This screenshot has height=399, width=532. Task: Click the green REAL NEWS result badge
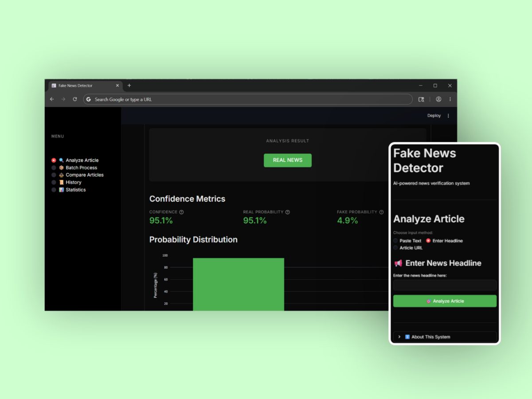[288, 160]
